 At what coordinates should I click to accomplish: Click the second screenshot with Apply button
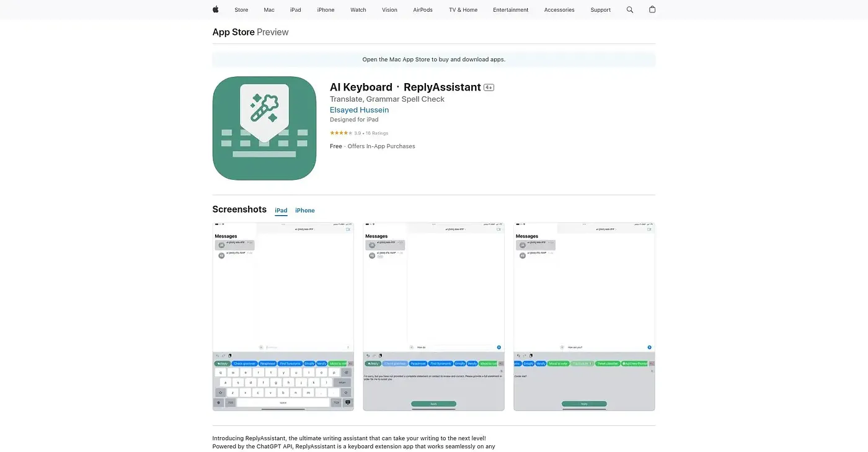[434, 317]
